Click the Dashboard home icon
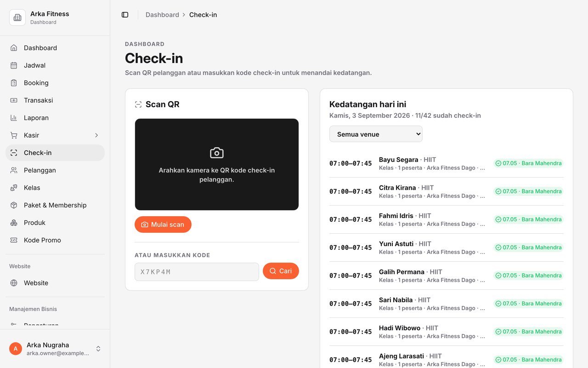 pos(14,48)
